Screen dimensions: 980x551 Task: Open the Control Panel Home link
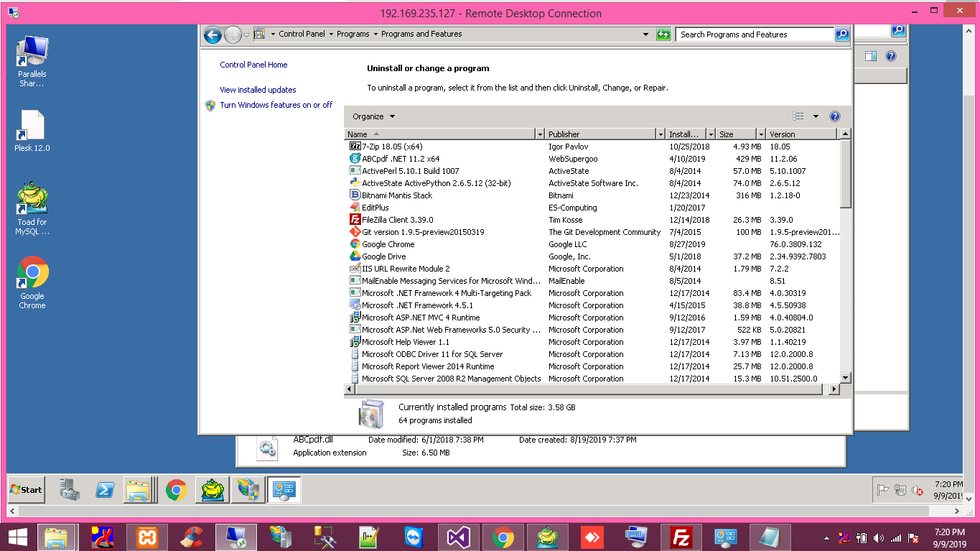point(253,65)
